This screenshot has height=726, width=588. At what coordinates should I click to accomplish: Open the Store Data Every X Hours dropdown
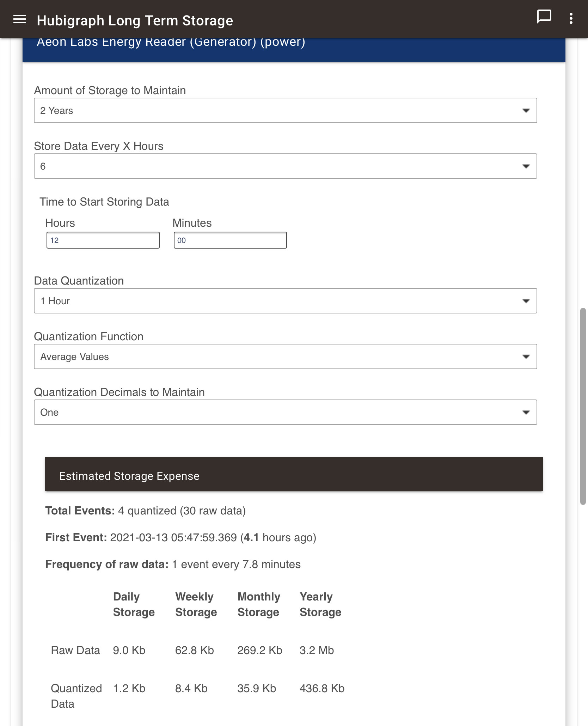(x=285, y=166)
